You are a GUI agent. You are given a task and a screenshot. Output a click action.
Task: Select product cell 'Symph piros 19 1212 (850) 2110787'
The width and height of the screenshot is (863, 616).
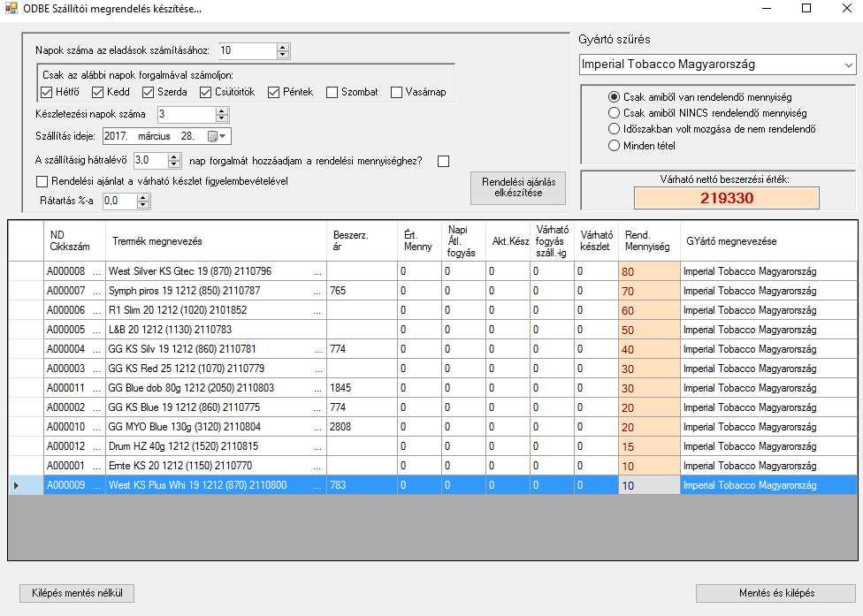click(216, 291)
